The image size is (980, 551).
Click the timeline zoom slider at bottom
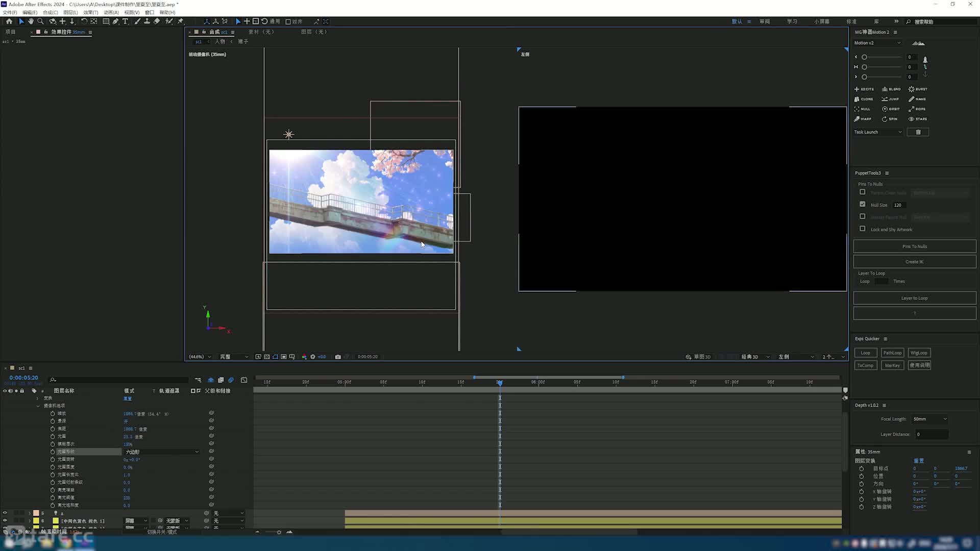coord(274,532)
